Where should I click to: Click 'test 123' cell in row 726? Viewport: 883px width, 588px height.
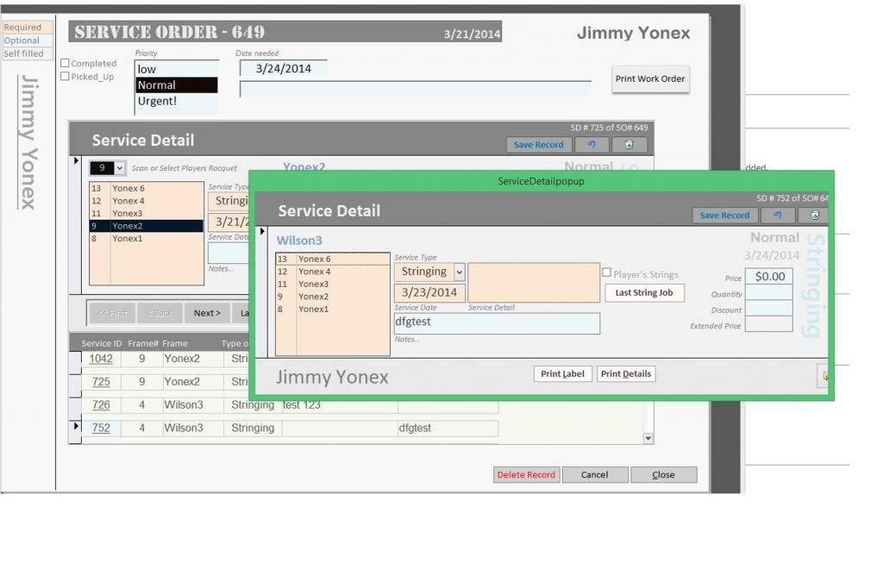click(x=340, y=405)
